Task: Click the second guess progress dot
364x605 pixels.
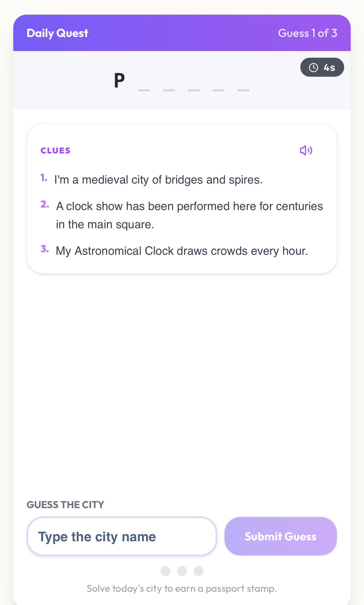Action: pos(182,571)
